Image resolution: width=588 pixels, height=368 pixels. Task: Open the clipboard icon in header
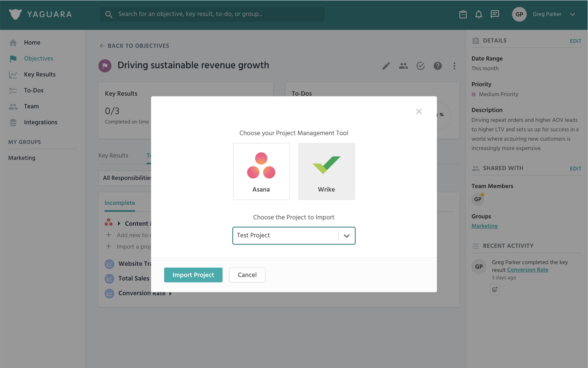pos(463,14)
